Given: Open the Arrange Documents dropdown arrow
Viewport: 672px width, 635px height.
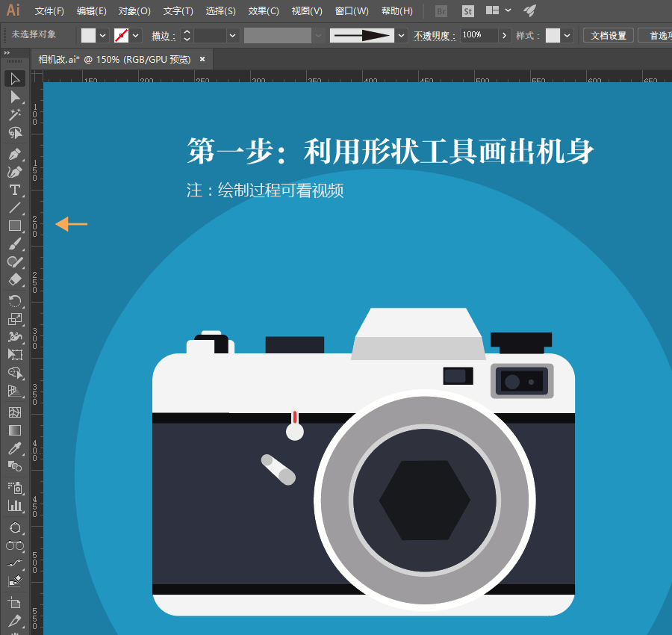Looking at the screenshot, I should [508, 10].
